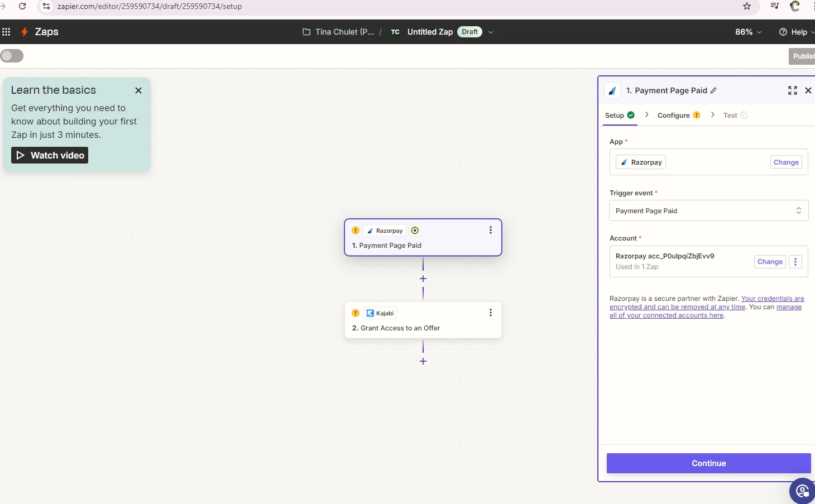
Task: Add a step between Razorpay and Kajabi
Action: pos(423,279)
